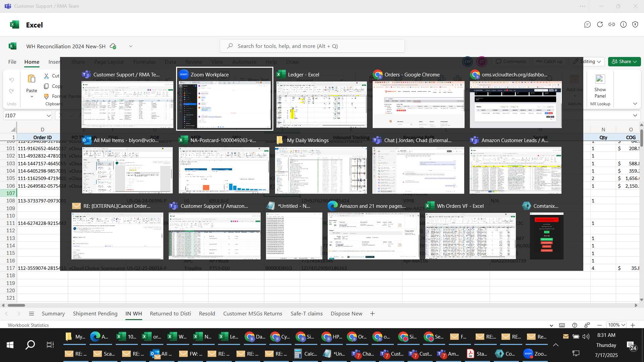Click the cloud saved status icon
Image resolution: width=644 pixels, height=362 pixels.
coord(113,46)
